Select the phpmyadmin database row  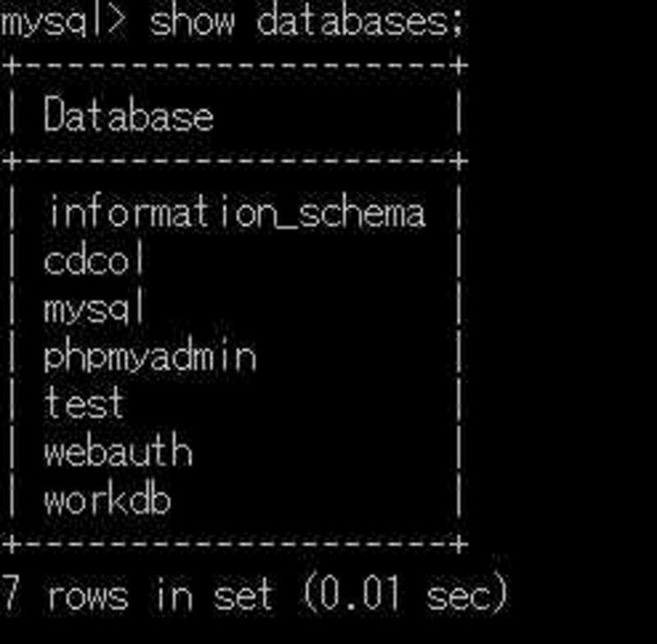pyautogui.click(x=149, y=356)
